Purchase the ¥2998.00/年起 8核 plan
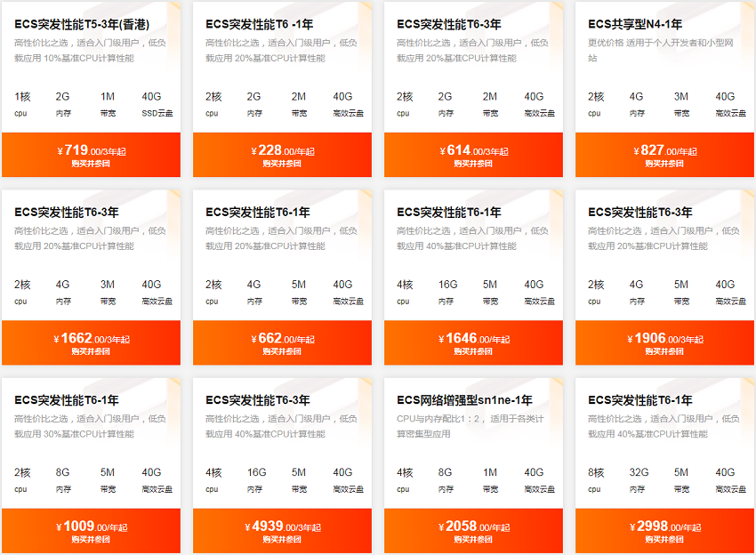 664,530
